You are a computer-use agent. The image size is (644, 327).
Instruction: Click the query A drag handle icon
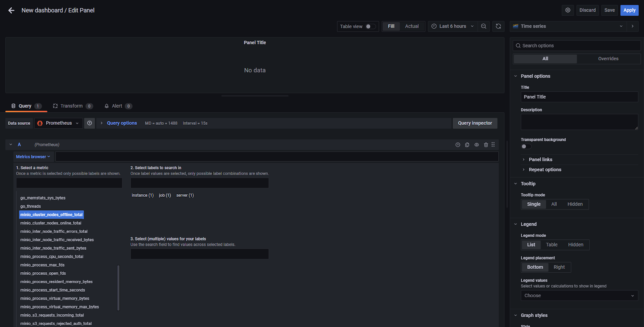(x=493, y=145)
